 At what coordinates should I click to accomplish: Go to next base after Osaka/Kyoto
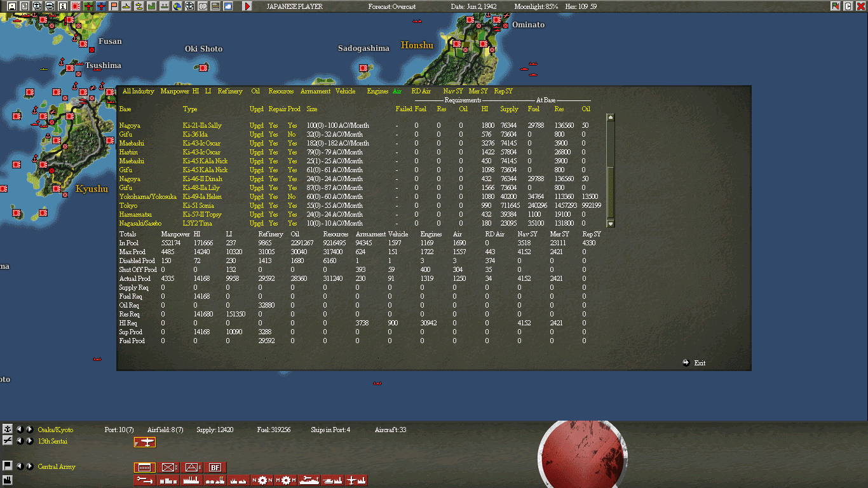[29, 430]
